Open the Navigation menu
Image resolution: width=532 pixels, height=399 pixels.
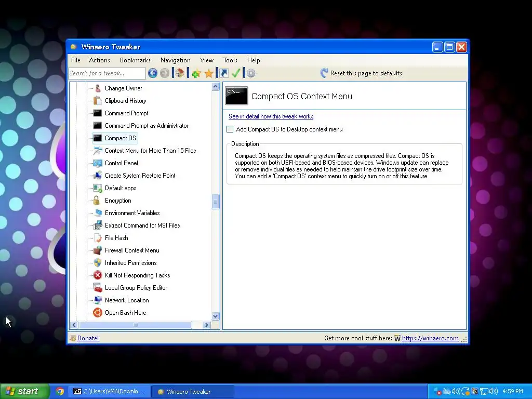[x=176, y=60]
